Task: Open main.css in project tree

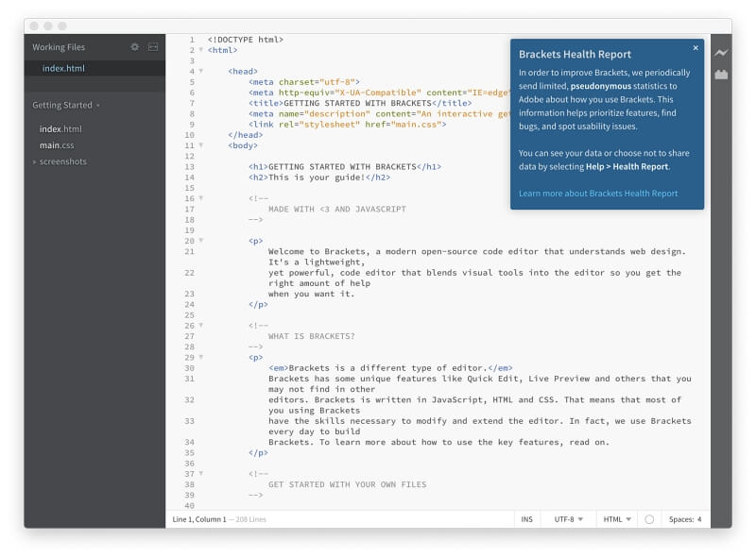Action: tap(57, 145)
